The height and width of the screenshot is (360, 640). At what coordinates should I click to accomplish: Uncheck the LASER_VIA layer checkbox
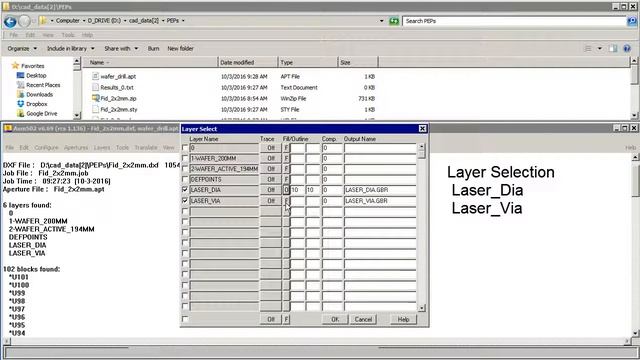click(185, 200)
